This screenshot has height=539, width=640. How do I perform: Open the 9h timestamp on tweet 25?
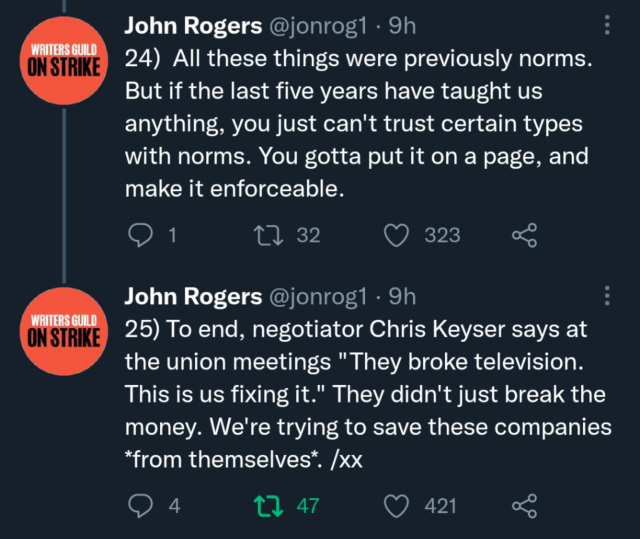click(x=402, y=297)
